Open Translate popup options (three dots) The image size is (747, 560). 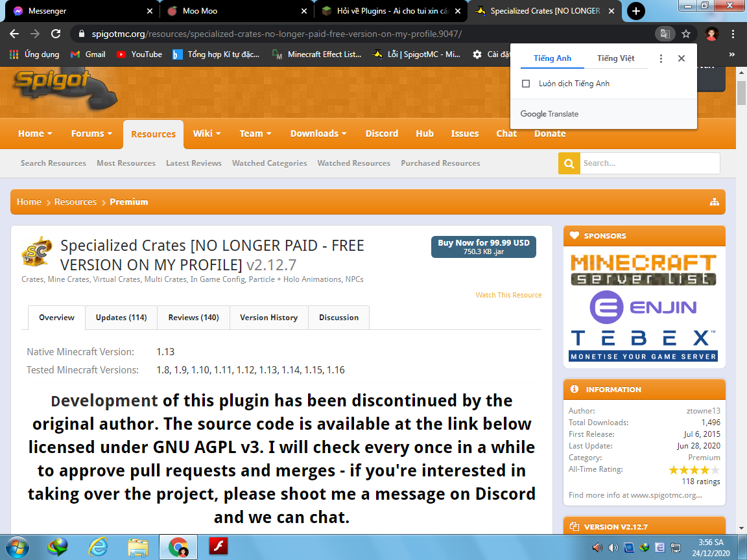661,58
